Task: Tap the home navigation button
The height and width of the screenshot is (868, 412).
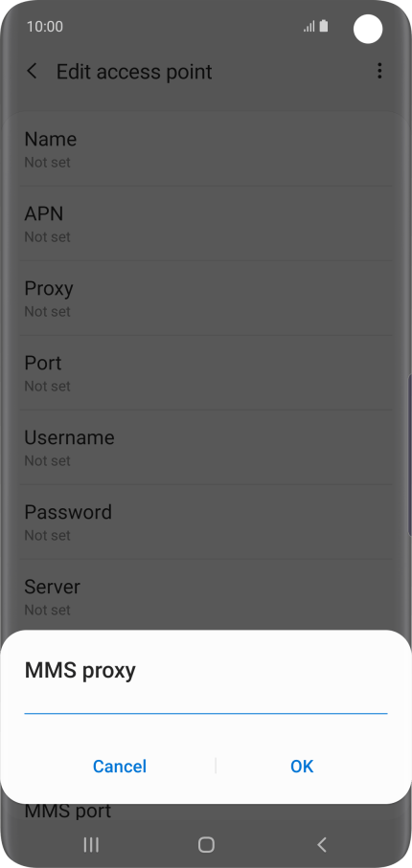Action: pos(206,844)
